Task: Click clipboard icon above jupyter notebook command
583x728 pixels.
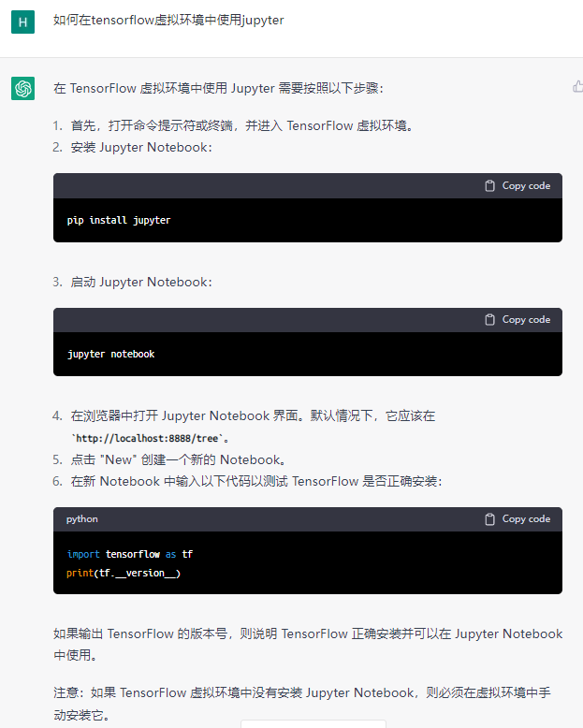Action: coord(489,319)
